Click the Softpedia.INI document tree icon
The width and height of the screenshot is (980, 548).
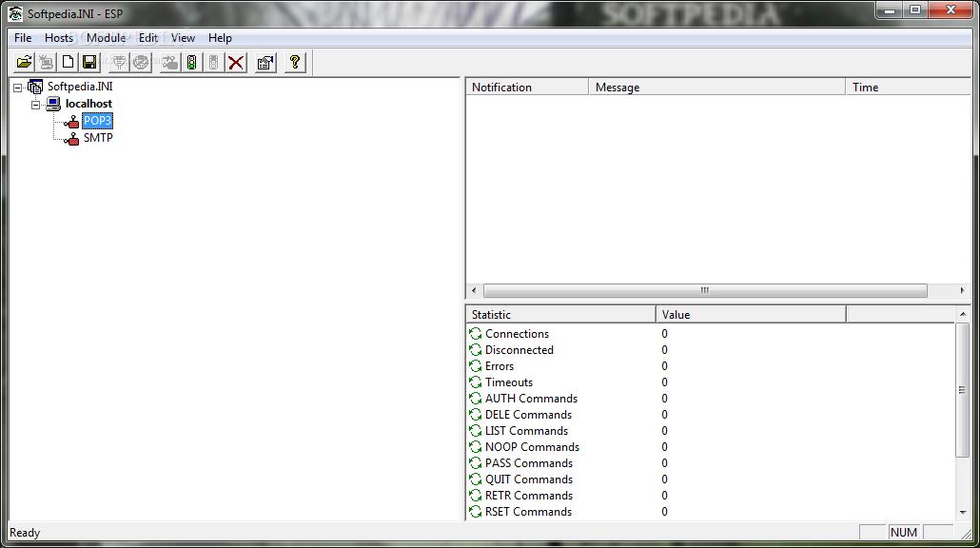(35, 87)
